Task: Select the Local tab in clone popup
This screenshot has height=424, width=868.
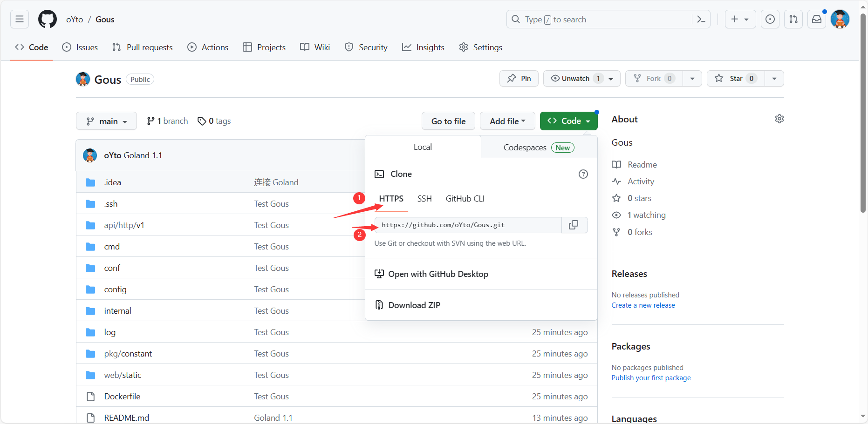Action: [x=423, y=147]
